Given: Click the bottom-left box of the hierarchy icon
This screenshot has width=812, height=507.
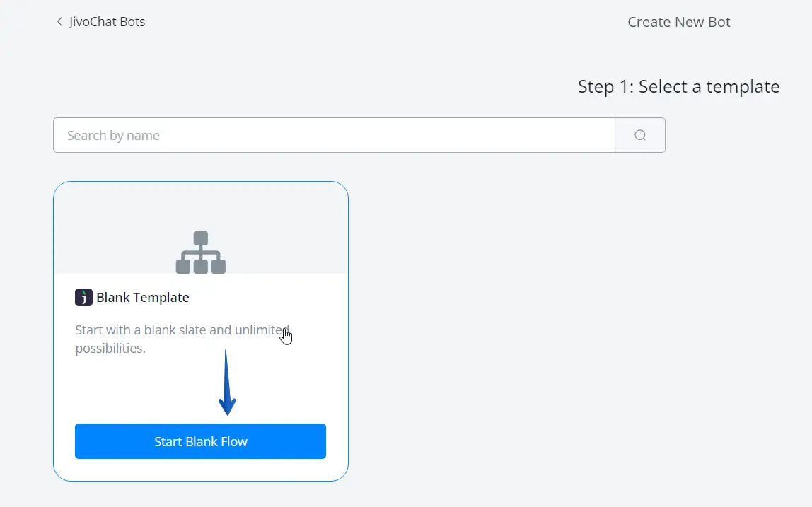Looking at the screenshot, I should (x=182, y=267).
